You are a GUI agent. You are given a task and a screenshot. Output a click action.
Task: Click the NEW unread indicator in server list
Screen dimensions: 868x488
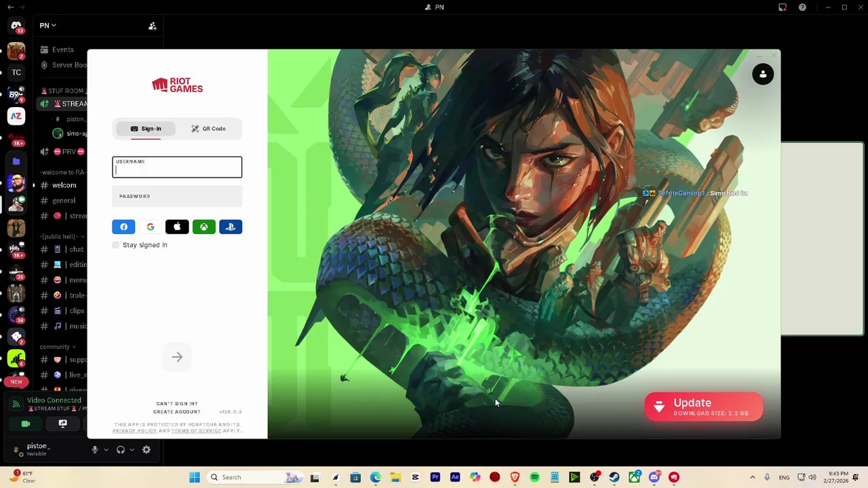(16, 382)
